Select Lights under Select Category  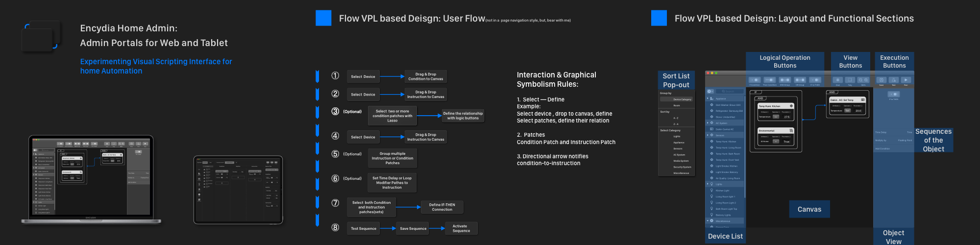point(677,137)
